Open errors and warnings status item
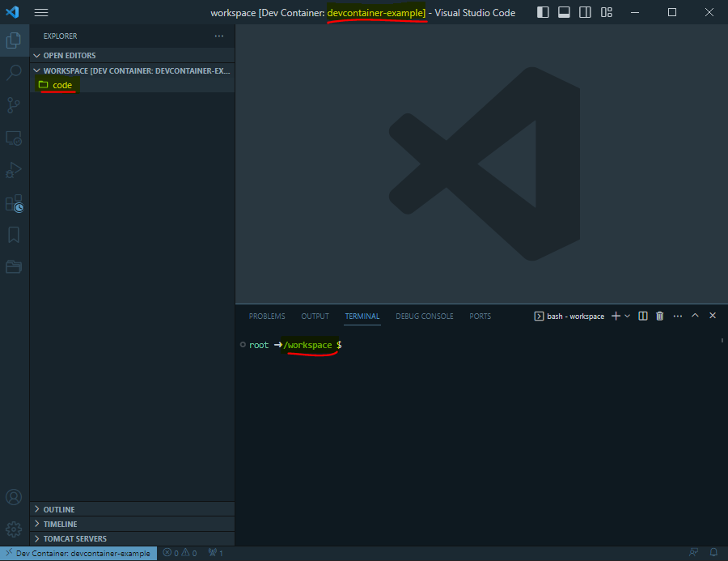The height and width of the screenshot is (561, 728). tap(180, 553)
